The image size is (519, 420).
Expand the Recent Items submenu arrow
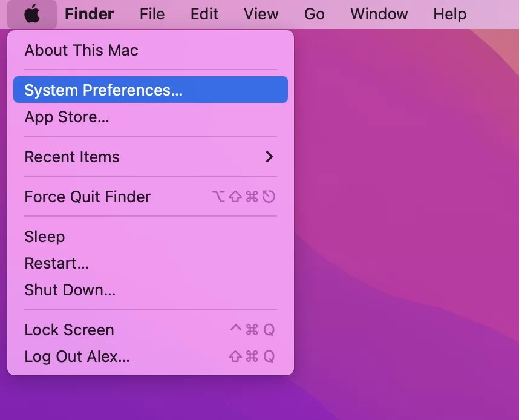[269, 157]
